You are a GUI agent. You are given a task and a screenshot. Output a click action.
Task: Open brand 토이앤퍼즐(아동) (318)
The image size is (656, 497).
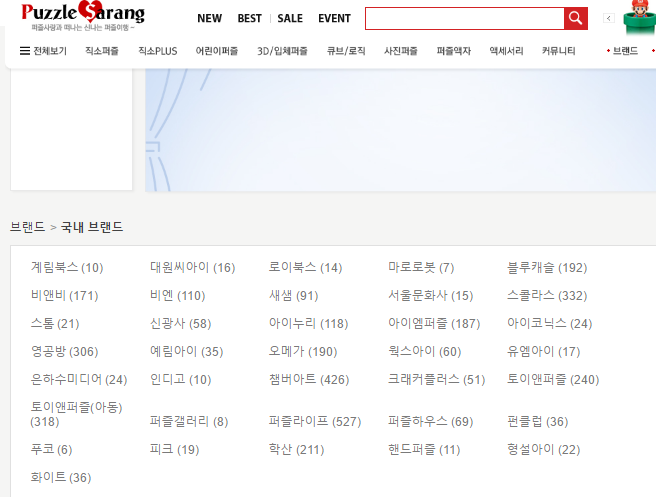76,414
